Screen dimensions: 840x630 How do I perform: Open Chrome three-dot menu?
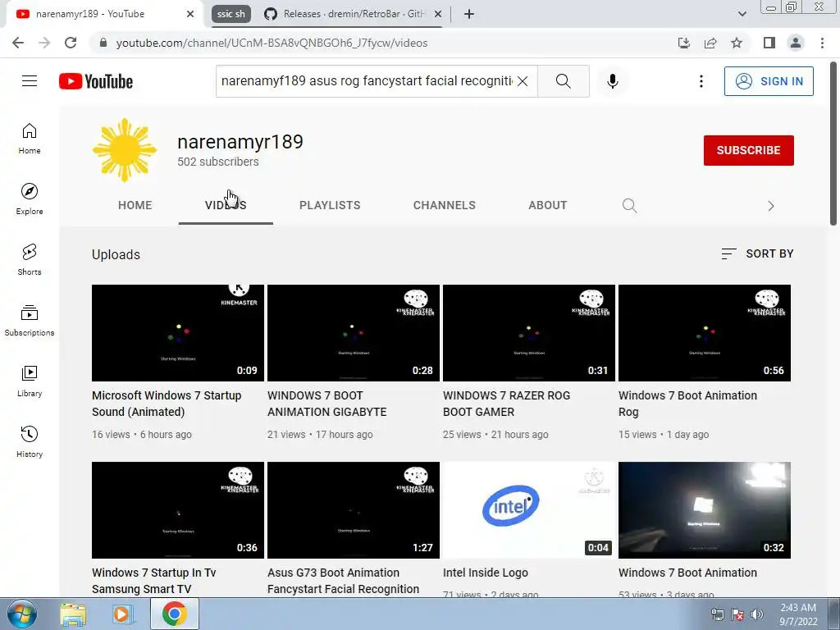(x=822, y=43)
